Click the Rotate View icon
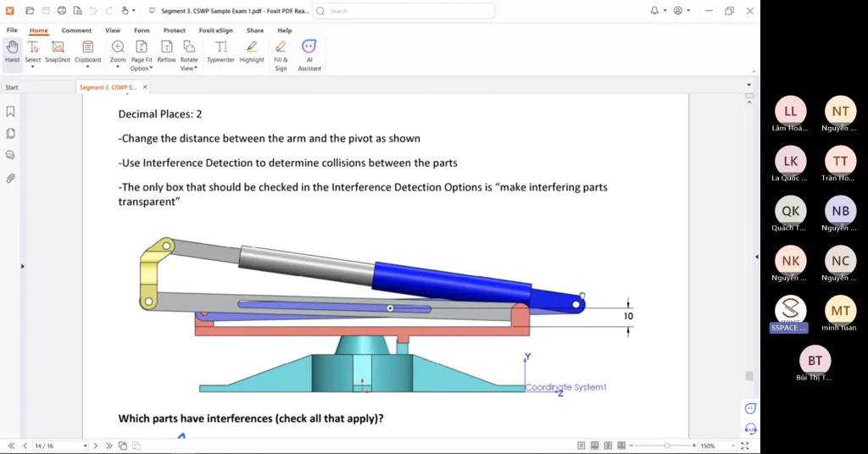 point(189,47)
